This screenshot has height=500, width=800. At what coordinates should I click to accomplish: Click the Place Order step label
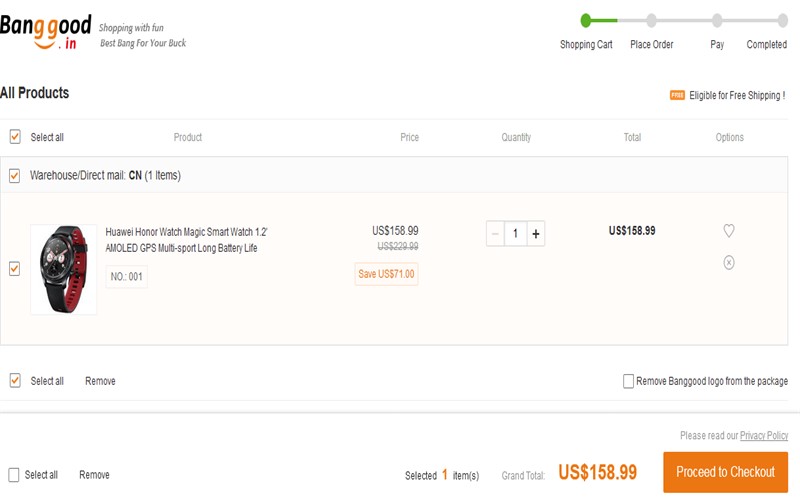point(652,44)
